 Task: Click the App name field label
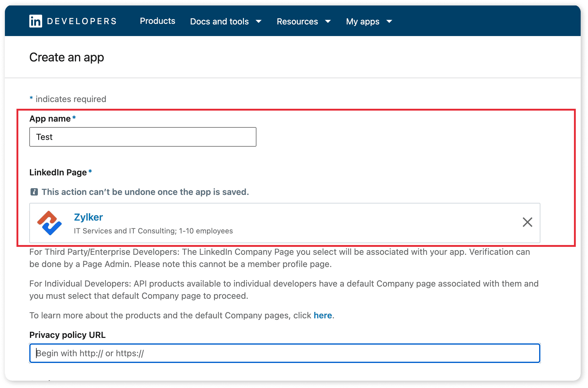(x=50, y=119)
